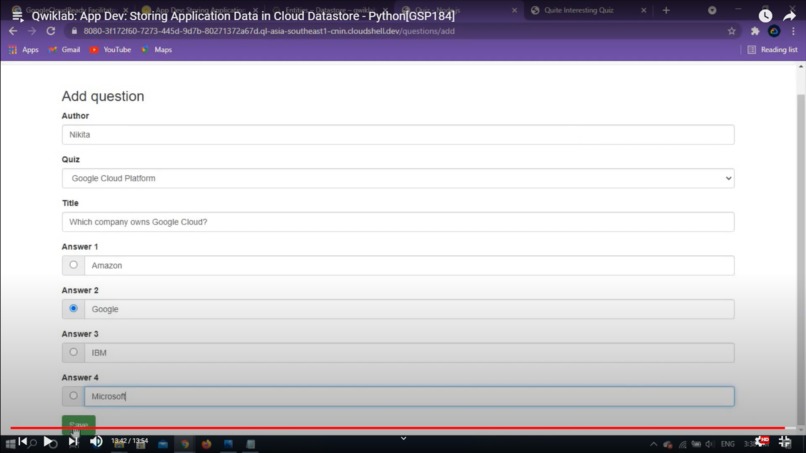Open the YouTube bookmark
This screenshot has width=806, height=453.
coord(111,50)
